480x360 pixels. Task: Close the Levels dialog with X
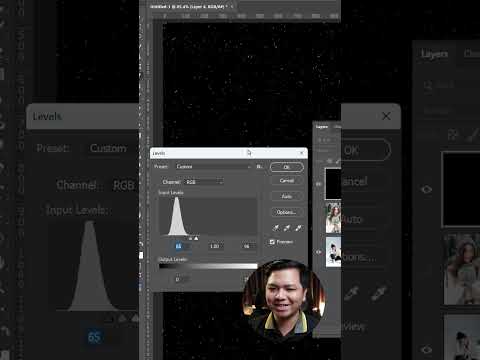click(302, 153)
